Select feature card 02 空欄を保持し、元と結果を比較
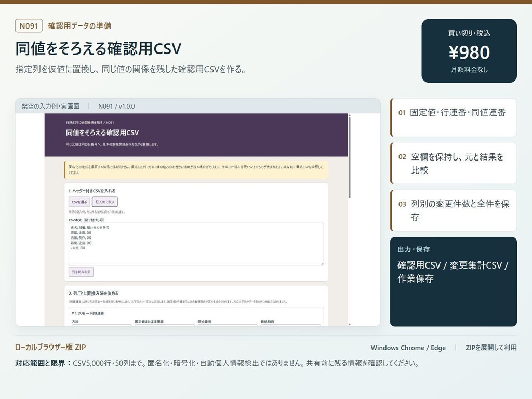 454,163
